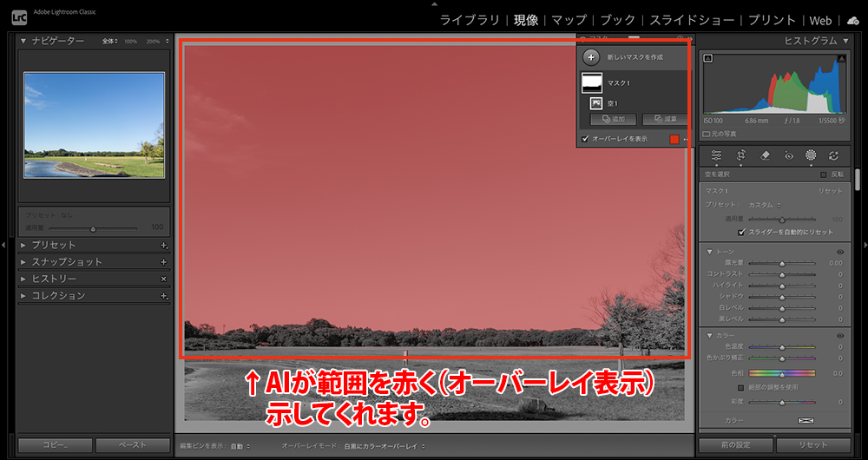The image size is (868, 460).
Task: Click the plus icon to create new mask
Action: (x=591, y=57)
